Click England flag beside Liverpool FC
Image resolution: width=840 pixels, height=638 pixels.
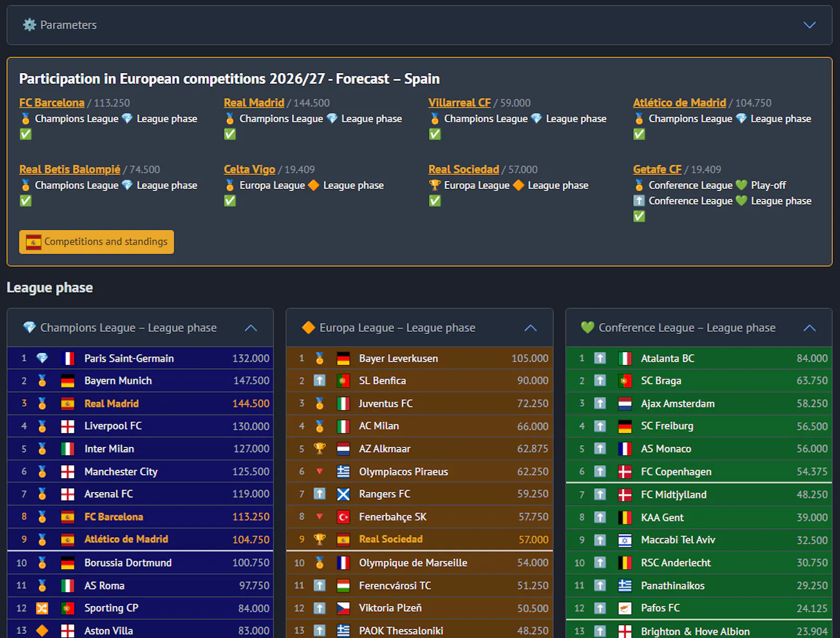point(68,426)
